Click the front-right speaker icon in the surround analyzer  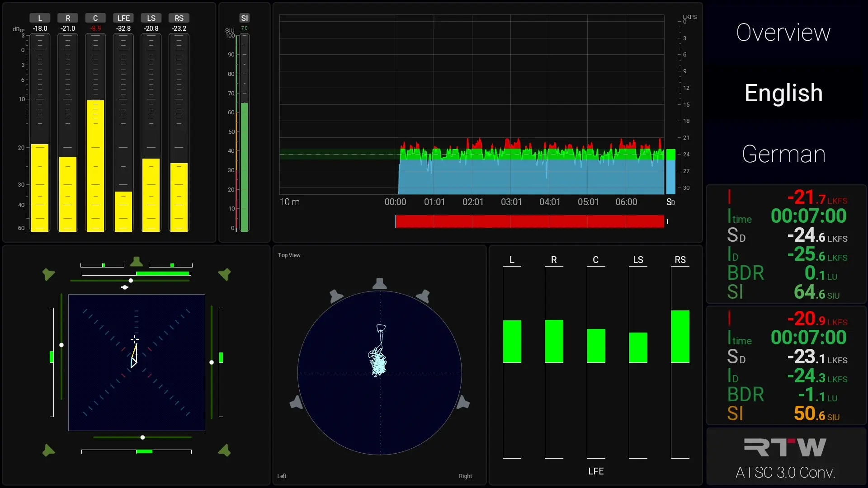click(224, 274)
